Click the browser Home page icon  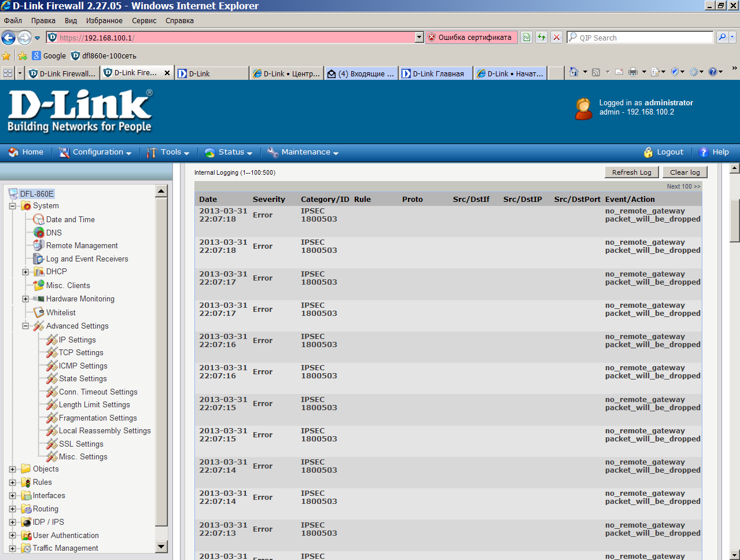point(574,72)
